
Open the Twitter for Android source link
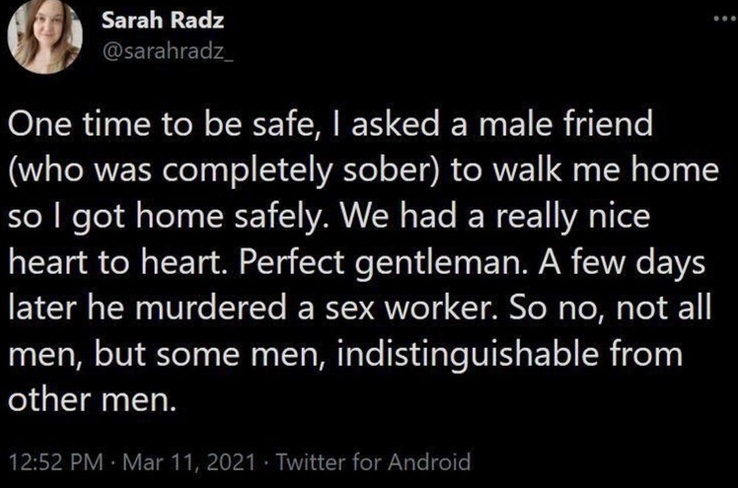(373, 462)
